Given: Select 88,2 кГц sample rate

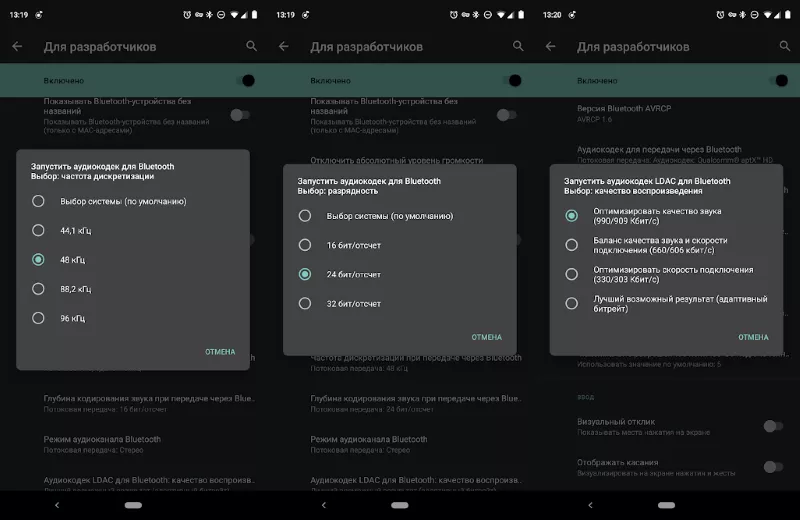Looking at the screenshot, I should point(61,289).
